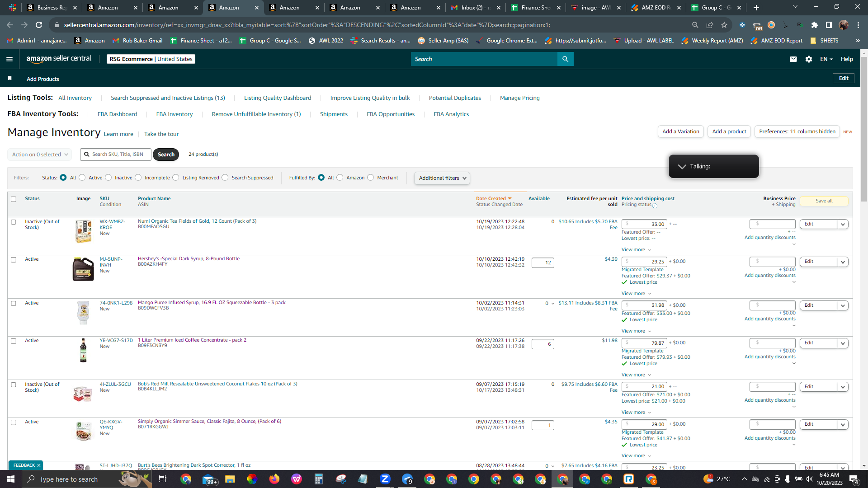
Task: Open File Explorer from taskbar
Action: pos(230,479)
